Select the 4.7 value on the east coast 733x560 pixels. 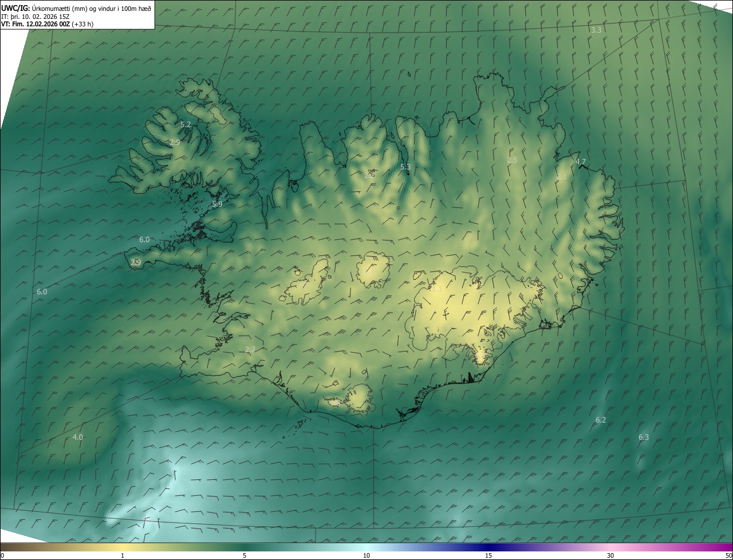[x=581, y=162]
